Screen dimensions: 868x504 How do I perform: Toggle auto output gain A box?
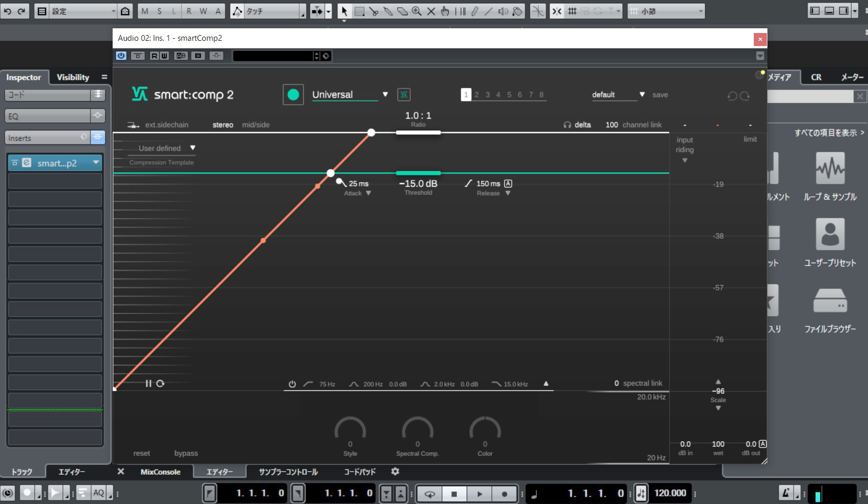click(763, 444)
